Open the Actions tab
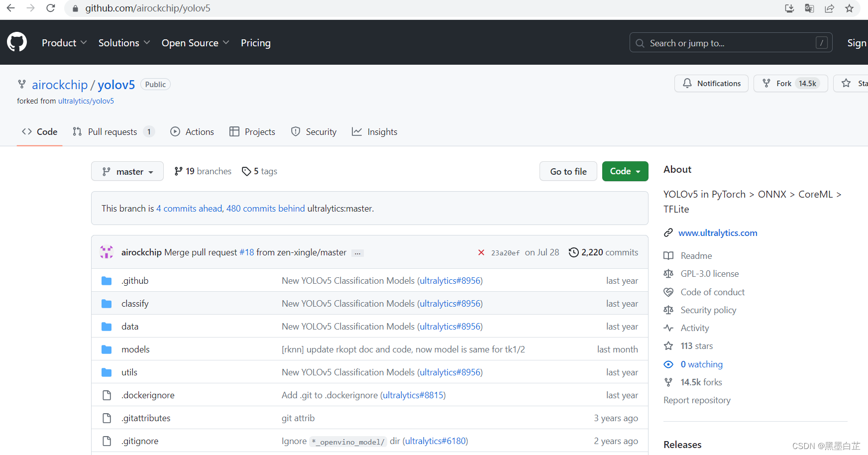 pos(192,131)
